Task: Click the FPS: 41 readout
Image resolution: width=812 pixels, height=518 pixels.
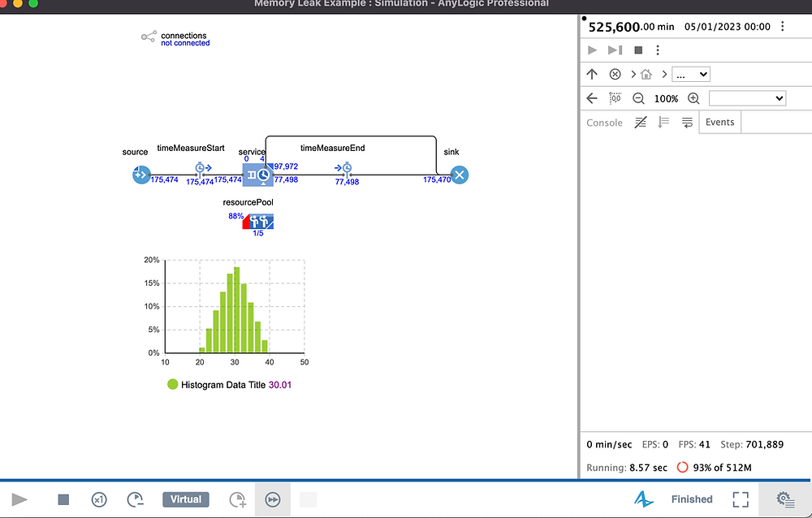Action: pyautogui.click(x=694, y=444)
